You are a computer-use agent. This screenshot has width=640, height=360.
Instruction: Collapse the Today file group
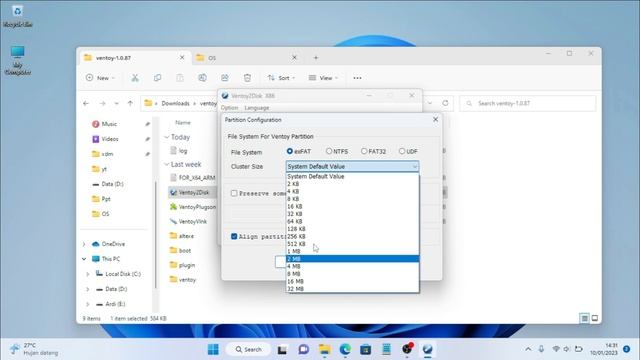pos(167,138)
